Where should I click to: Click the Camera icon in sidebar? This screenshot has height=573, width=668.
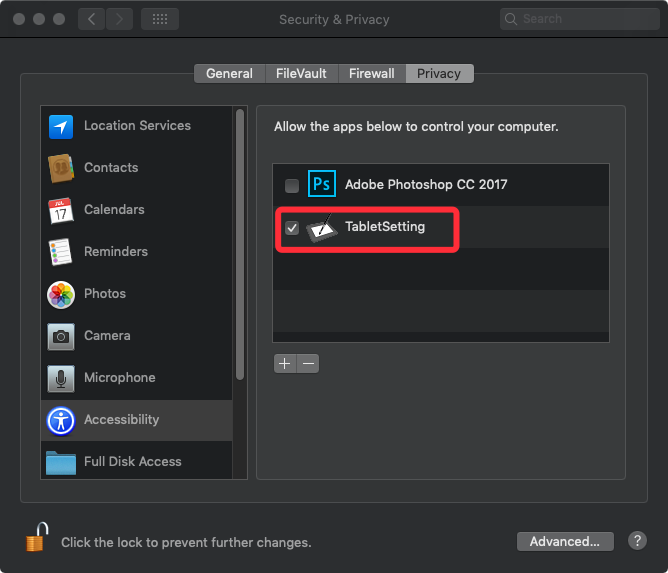click(x=61, y=337)
